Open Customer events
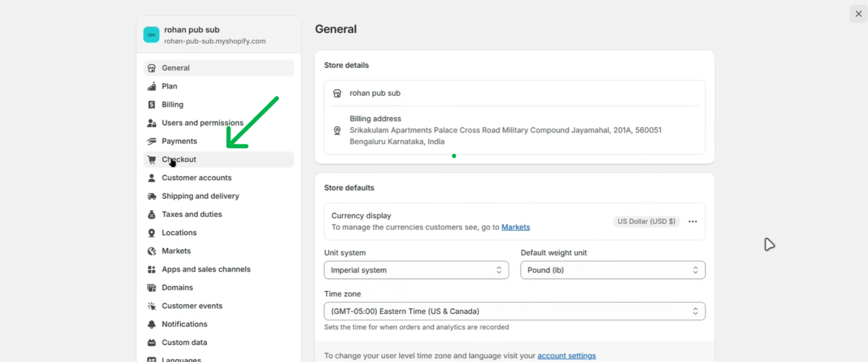This screenshot has width=868, height=362. (219, 306)
